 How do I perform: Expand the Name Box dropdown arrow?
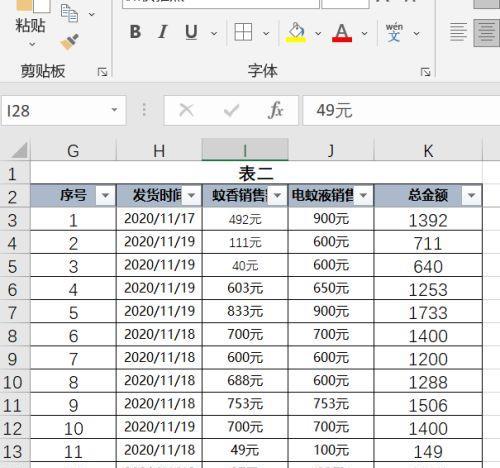(114, 110)
